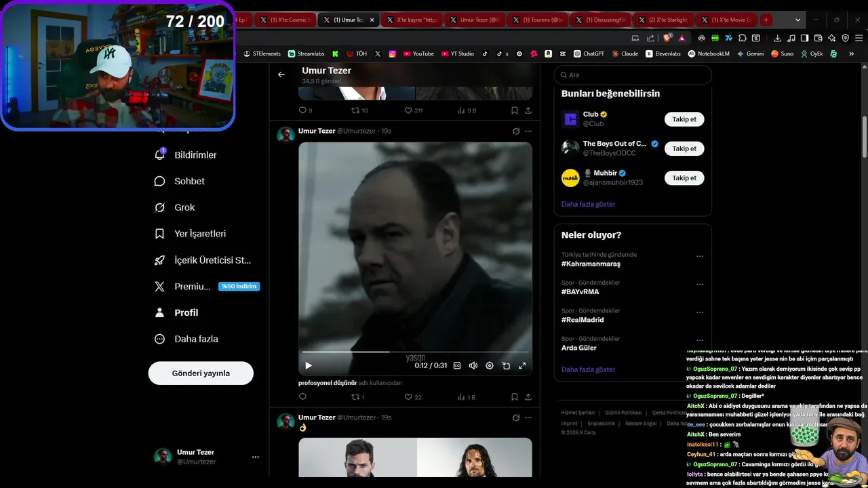Switch to Tourens browser tab

click(538, 20)
